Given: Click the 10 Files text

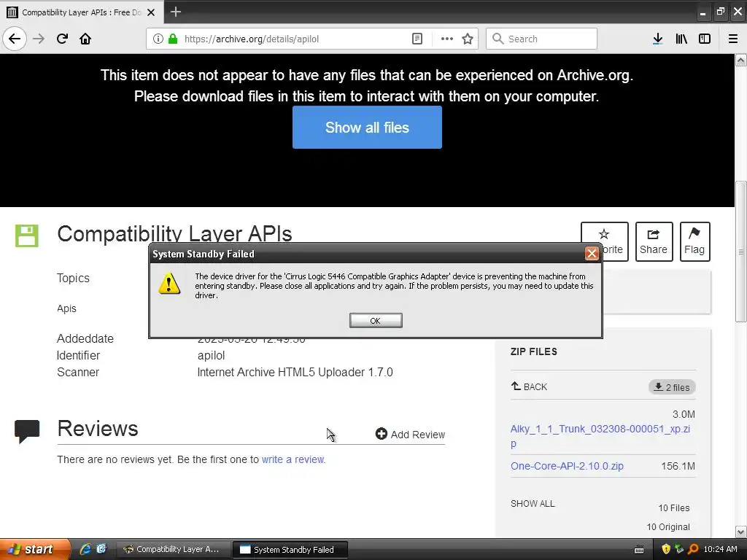Looking at the screenshot, I should coord(673,508).
